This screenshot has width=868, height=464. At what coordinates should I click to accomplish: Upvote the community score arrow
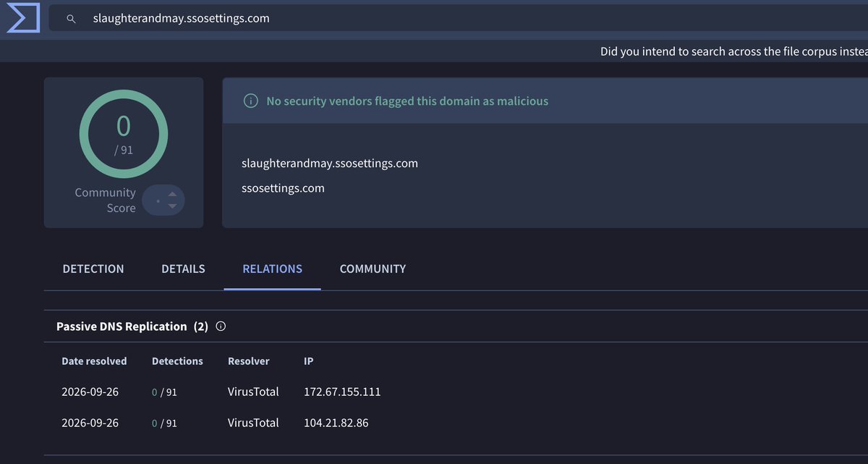(172, 194)
